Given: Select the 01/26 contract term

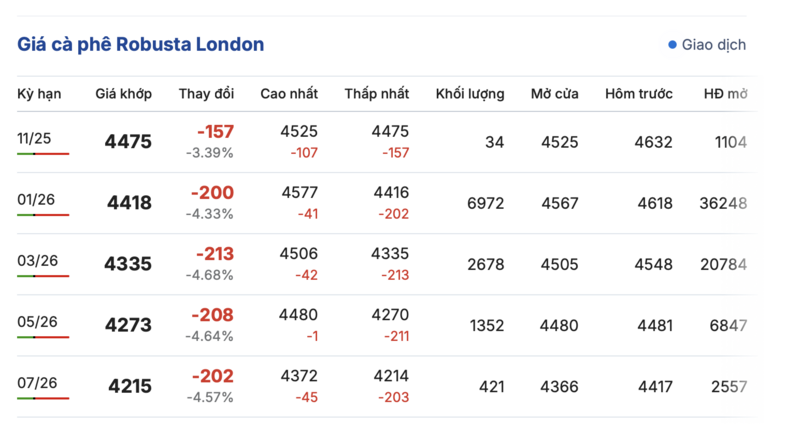Looking at the screenshot, I should pyautogui.click(x=36, y=199).
